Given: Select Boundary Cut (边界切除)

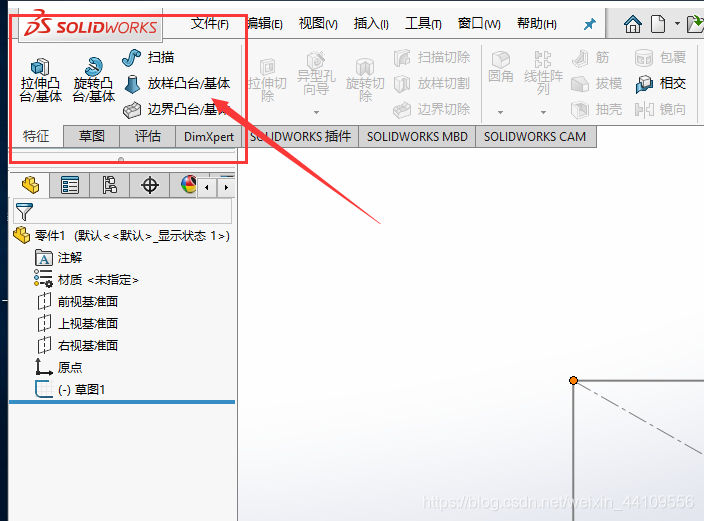Looking at the screenshot, I should (x=431, y=109).
